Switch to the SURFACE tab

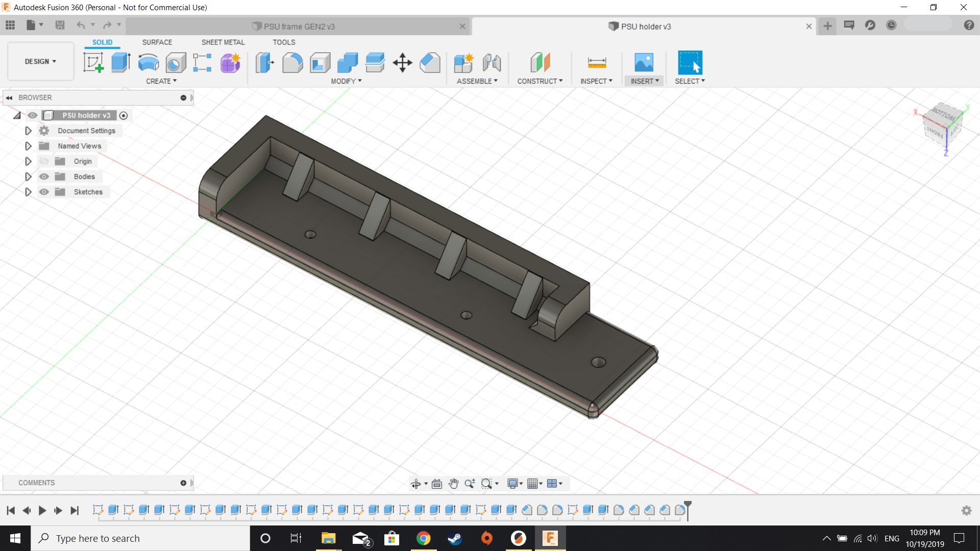coord(157,42)
